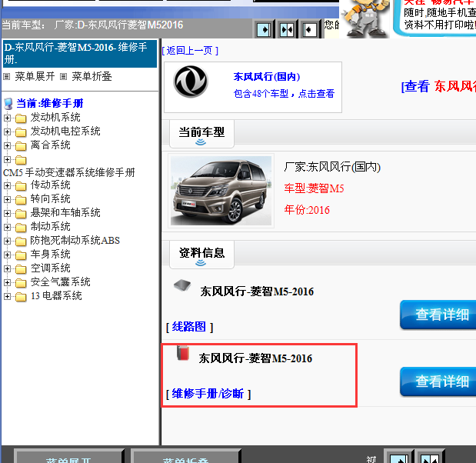Click the 防抱死制动系统ABS folder icon
Screen dimensions: 476x463
[21, 241]
